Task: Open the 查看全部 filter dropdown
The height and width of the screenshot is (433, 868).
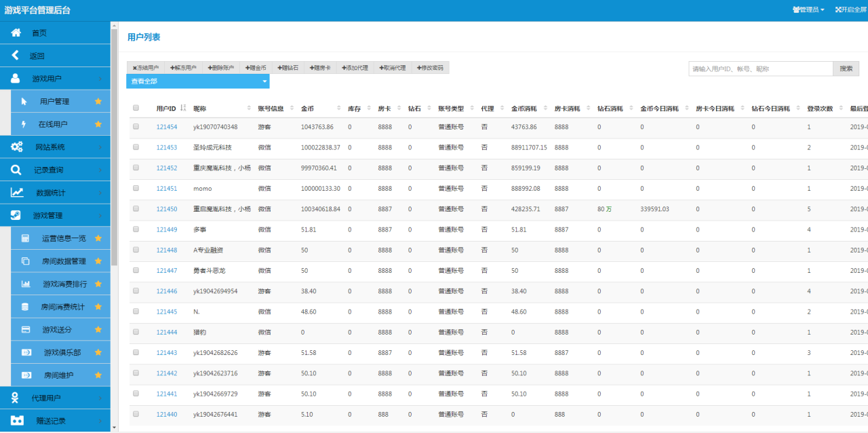Action: (x=197, y=81)
